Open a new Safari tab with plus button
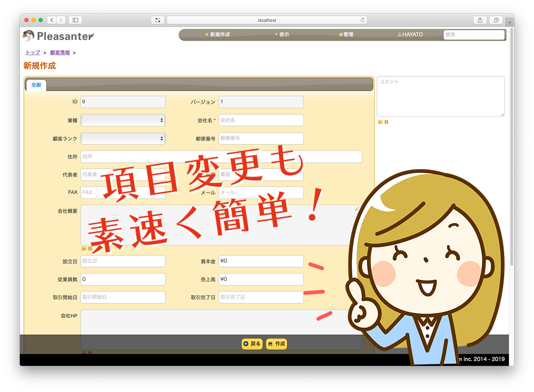The width and height of the screenshot is (534, 392). coord(509,21)
